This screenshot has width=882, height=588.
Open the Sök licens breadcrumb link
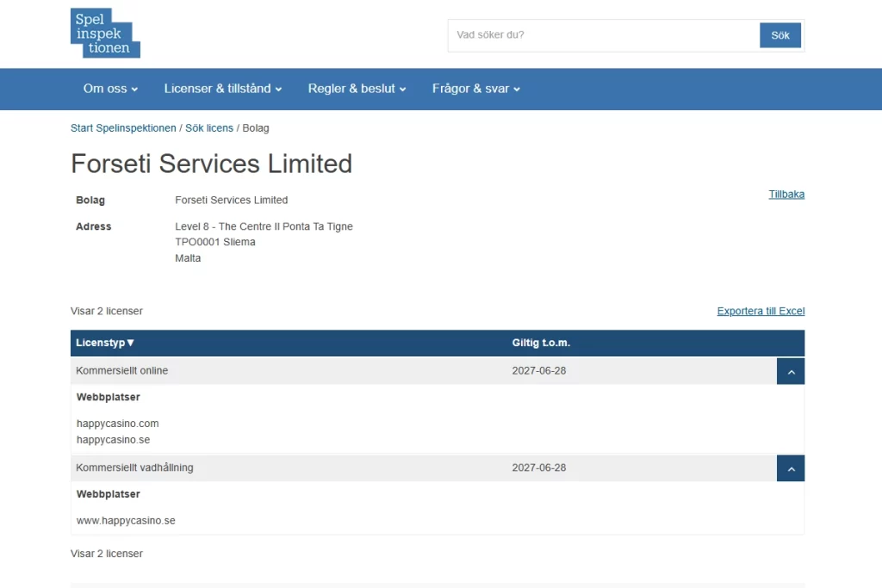pyautogui.click(x=209, y=128)
